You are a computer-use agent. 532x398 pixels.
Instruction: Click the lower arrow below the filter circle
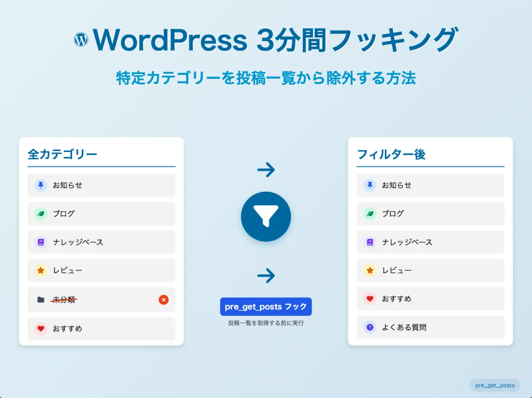click(266, 276)
